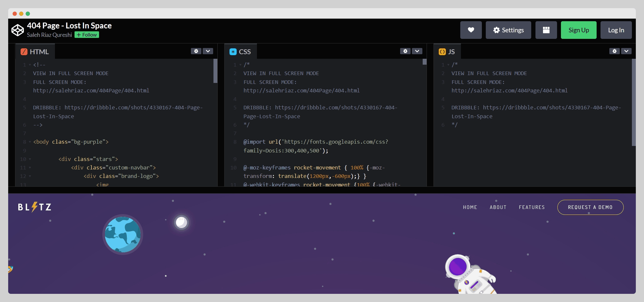
Task: Click the HTML editor vertical scrollbar
Action: pyautogui.click(x=215, y=71)
